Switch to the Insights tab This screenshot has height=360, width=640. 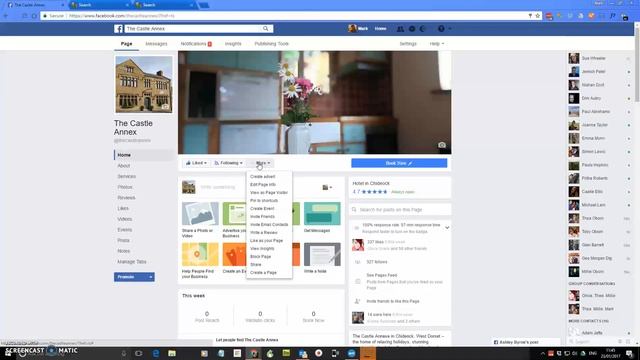point(233,44)
